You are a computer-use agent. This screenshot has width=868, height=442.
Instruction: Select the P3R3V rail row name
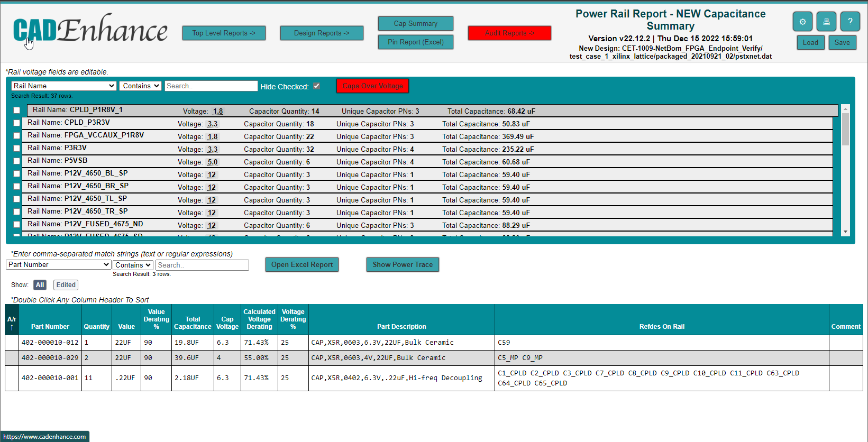point(76,148)
